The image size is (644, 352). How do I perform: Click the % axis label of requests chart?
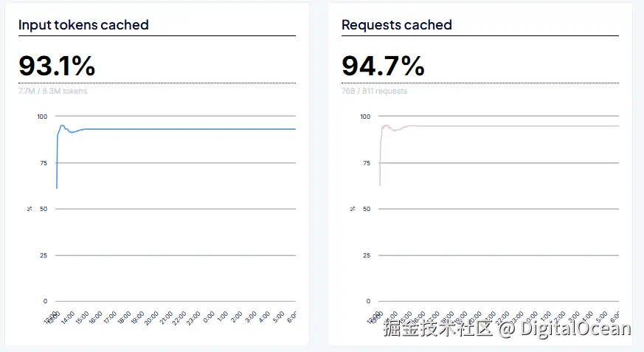pyautogui.click(x=353, y=209)
